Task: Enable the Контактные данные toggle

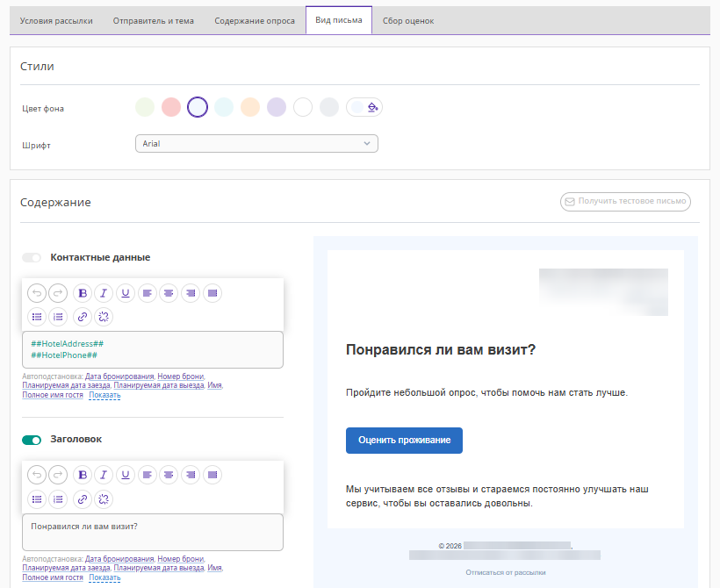Action: (x=32, y=258)
